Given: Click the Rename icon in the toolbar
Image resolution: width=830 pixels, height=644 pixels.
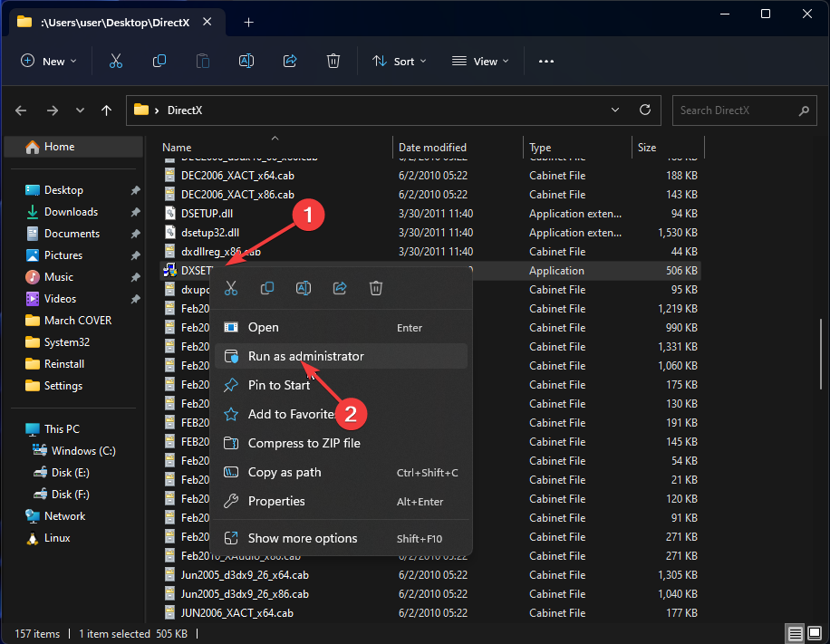Looking at the screenshot, I should coord(246,62).
